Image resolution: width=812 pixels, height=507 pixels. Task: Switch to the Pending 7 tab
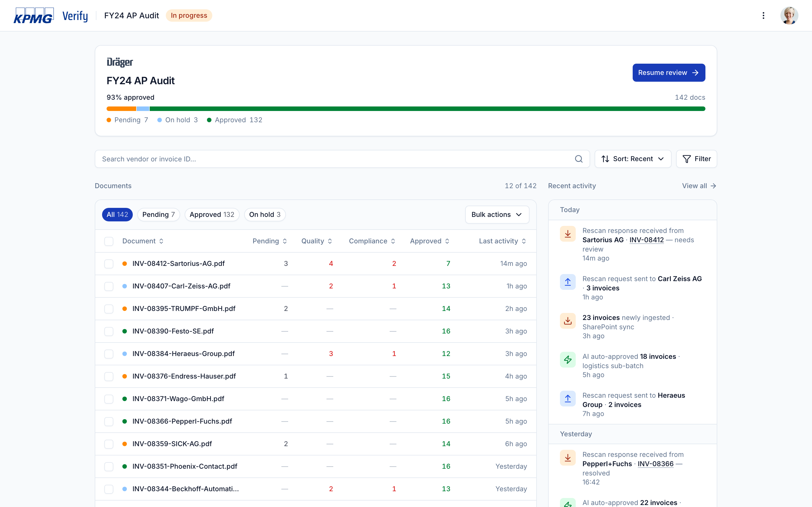point(158,215)
